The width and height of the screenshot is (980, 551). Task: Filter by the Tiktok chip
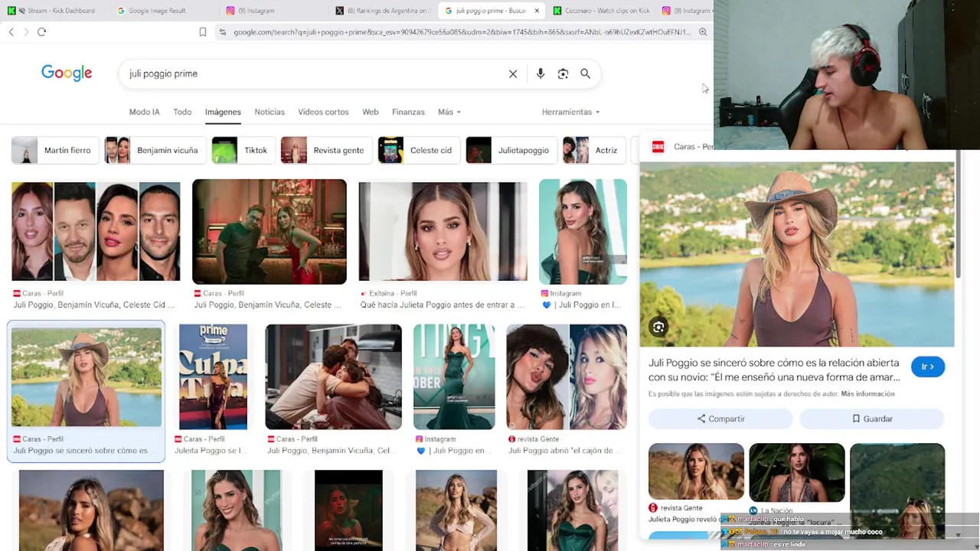coord(242,150)
